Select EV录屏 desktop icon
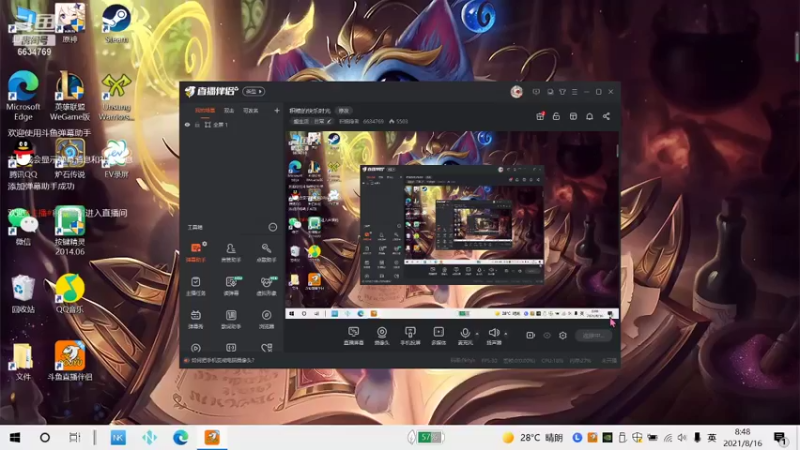Image resolution: width=800 pixels, height=450 pixels. coord(116,159)
